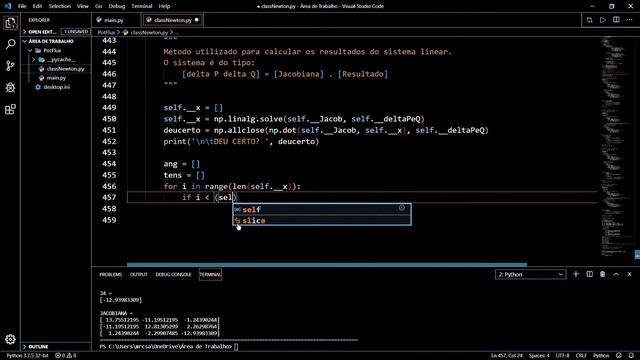This screenshot has height=360, width=640.
Task: Close classNewton.py tab via unsaved dot
Action: click(x=197, y=20)
